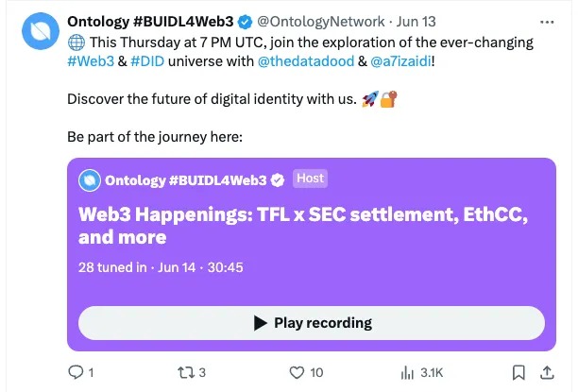Image resolution: width=578 pixels, height=392 pixels.
Task: Click the Host label badge
Action: point(310,179)
